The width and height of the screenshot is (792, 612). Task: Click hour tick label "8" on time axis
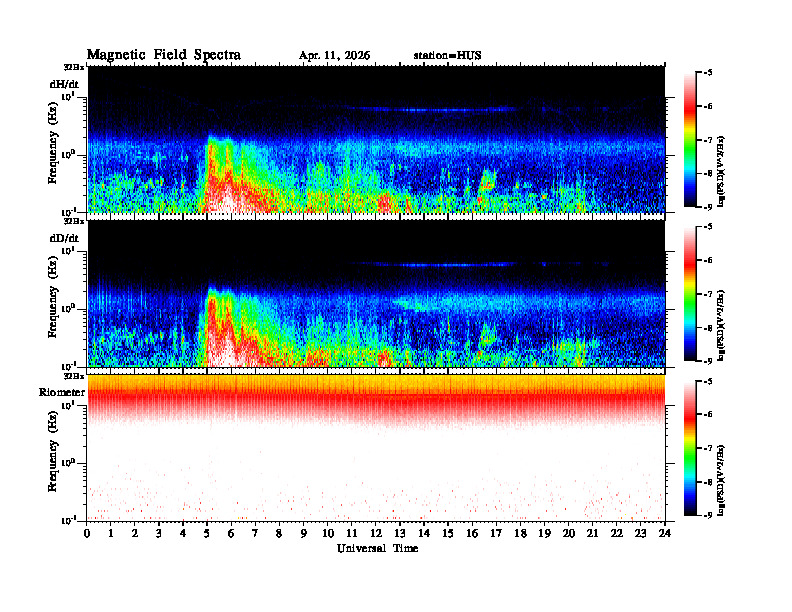(279, 533)
